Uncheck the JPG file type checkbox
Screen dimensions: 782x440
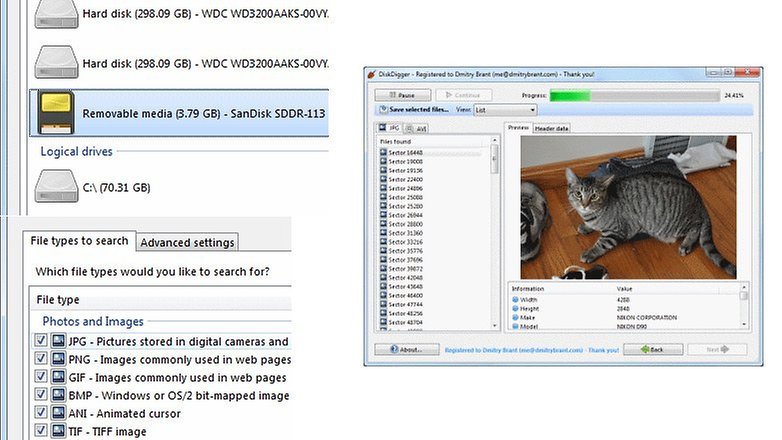click(x=41, y=341)
